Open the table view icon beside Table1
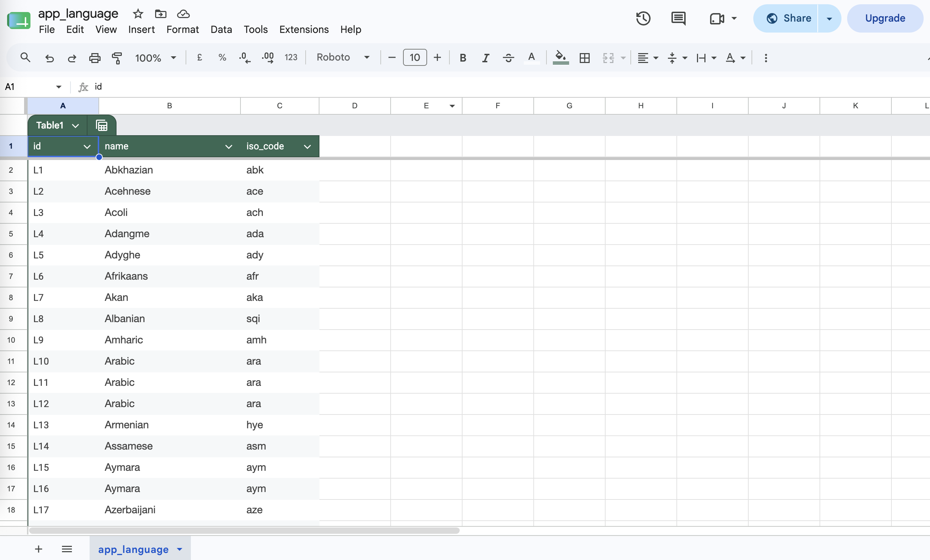930x560 pixels. pyautogui.click(x=102, y=125)
